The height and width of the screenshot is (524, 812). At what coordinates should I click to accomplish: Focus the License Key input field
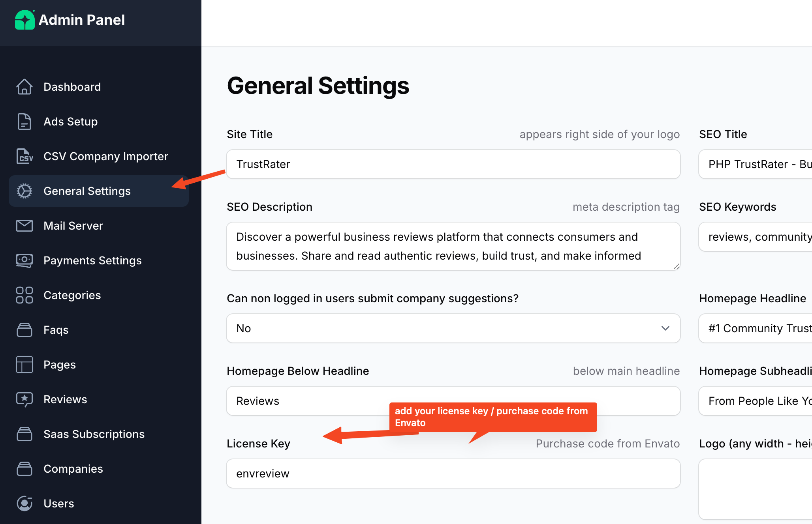click(x=453, y=473)
